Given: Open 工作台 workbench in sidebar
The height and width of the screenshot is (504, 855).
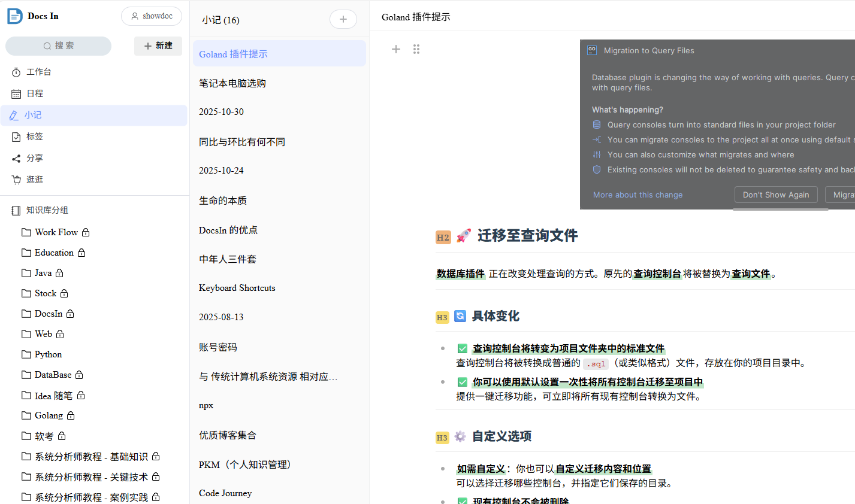Looking at the screenshot, I should pyautogui.click(x=39, y=72).
